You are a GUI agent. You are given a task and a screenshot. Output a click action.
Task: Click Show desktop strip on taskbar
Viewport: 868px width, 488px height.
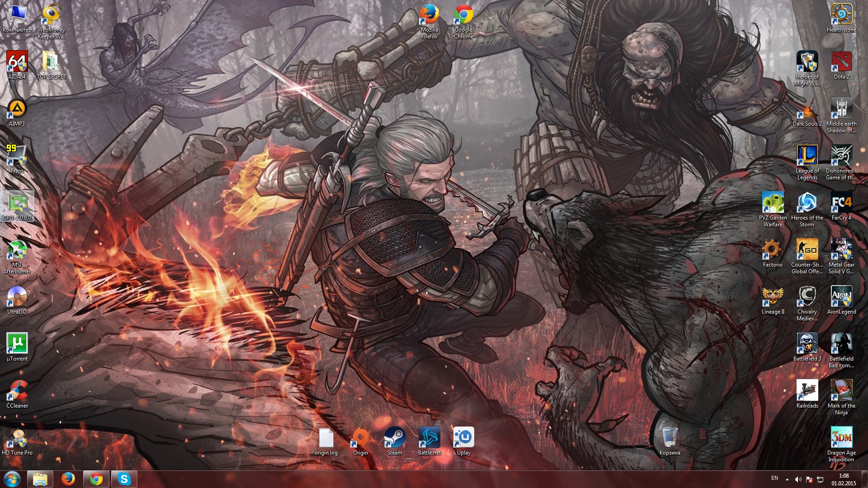click(864, 479)
